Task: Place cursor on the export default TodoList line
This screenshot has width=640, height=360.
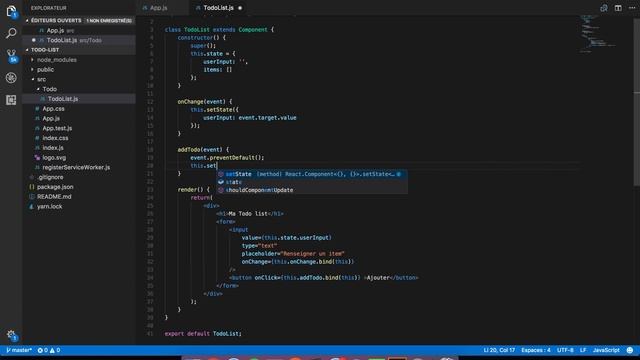Action: tap(203, 334)
